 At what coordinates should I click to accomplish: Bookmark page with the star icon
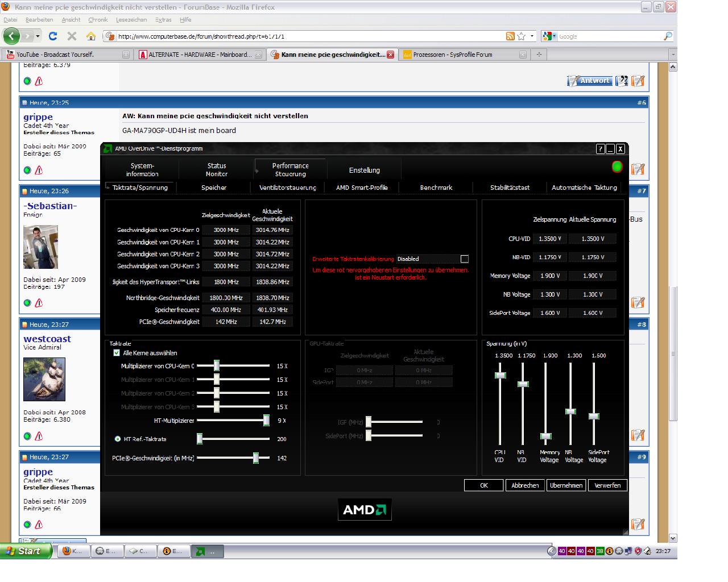point(522,36)
